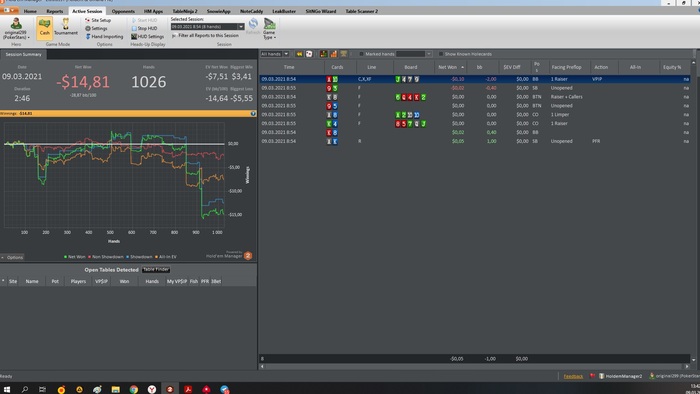700x394 pixels.
Task: Sort by the $EV Diff column header
Action: 514,67
